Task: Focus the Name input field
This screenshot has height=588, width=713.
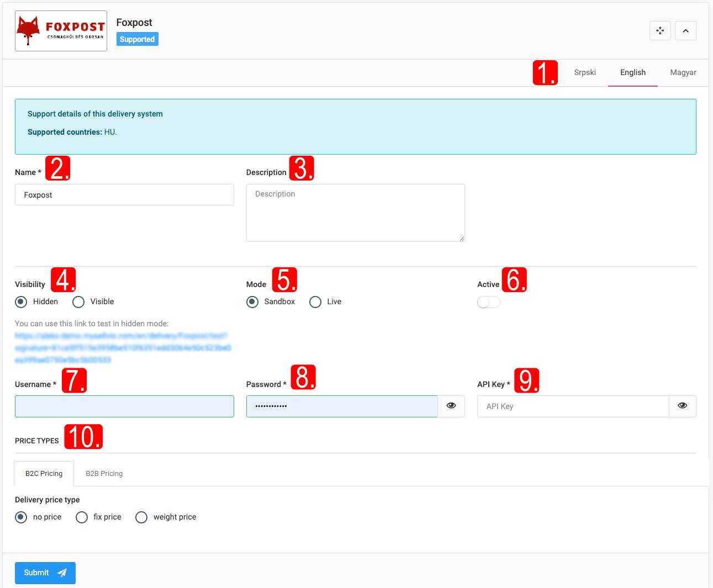Action: pos(124,195)
